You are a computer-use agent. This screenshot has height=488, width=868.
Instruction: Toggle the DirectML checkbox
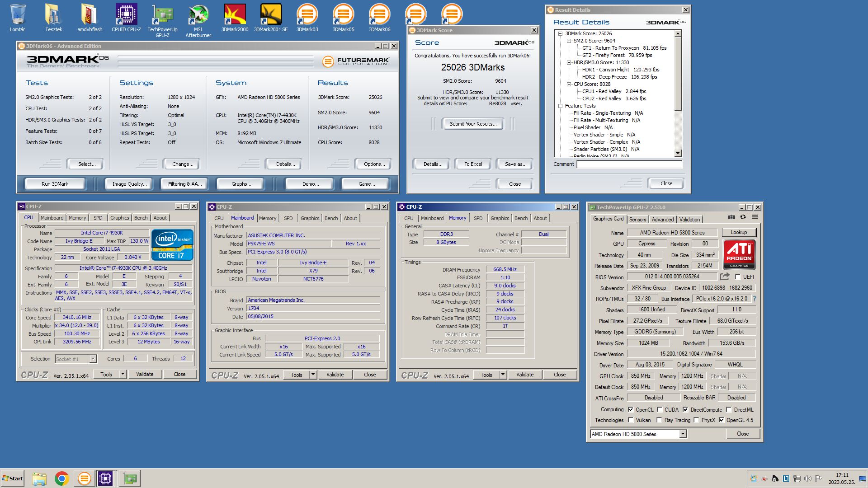click(729, 409)
